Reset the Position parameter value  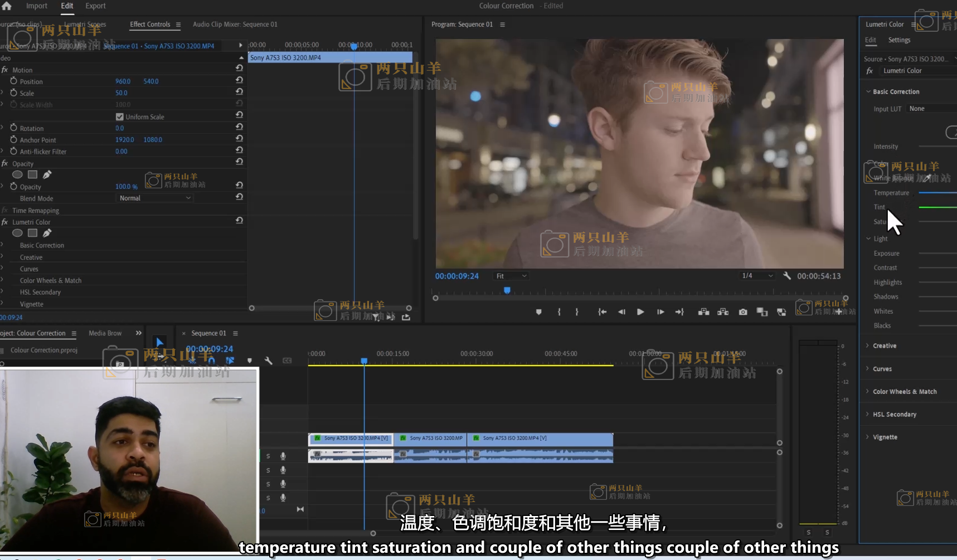[239, 80]
